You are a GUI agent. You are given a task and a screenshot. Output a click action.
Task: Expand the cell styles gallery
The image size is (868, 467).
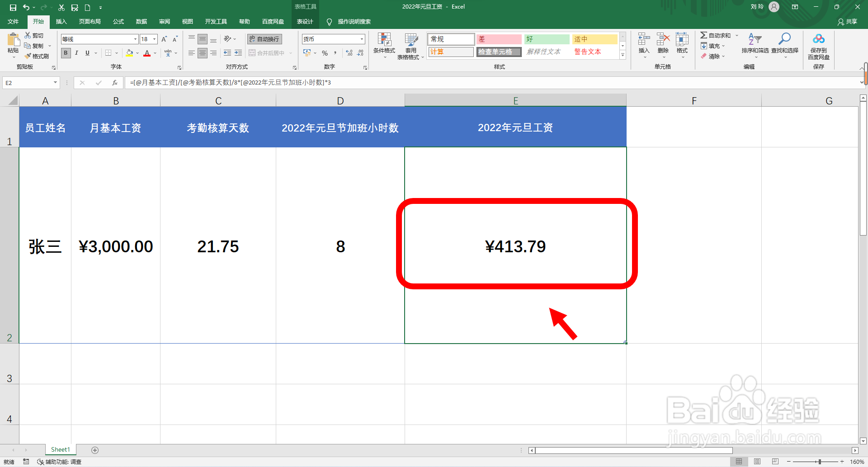pyautogui.click(x=623, y=55)
